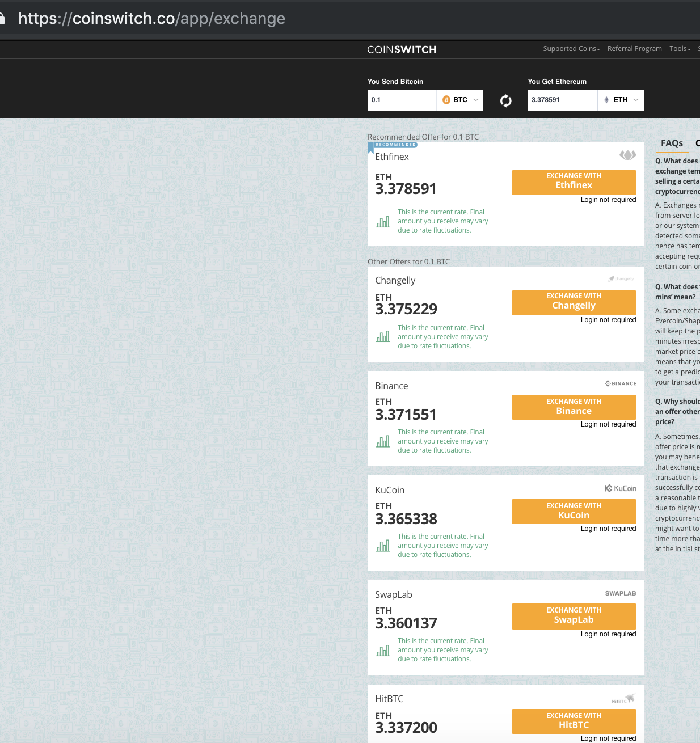Click the rate chart icon in SwapLab card
This screenshot has width=700, height=743.
click(x=383, y=649)
